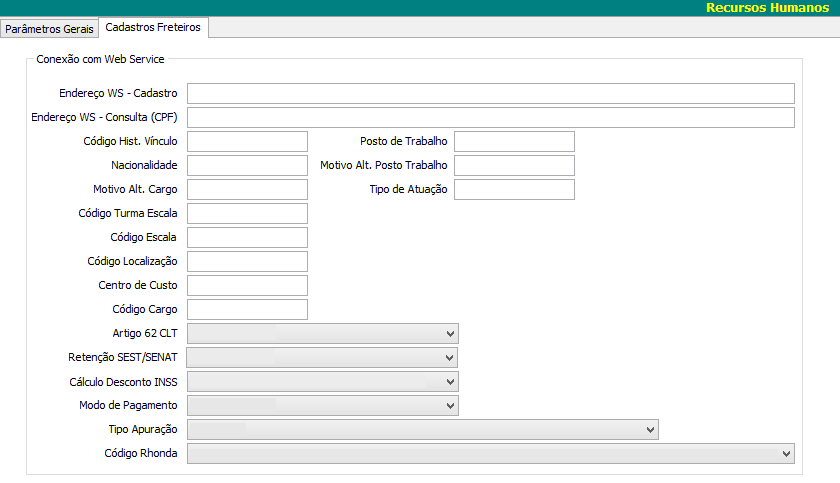Select the Cadastros Freteiros tab
The width and height of the screenshot is (840, 483).
153,27
